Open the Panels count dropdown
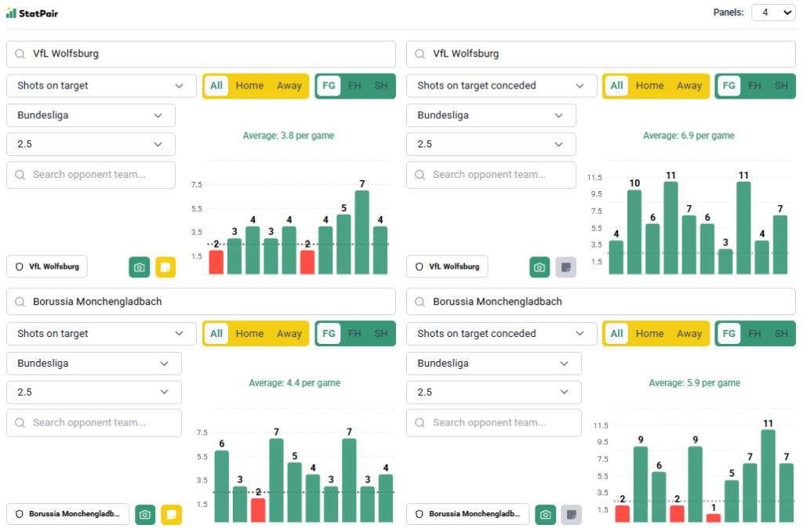803x532 pixels. [772, 13]
